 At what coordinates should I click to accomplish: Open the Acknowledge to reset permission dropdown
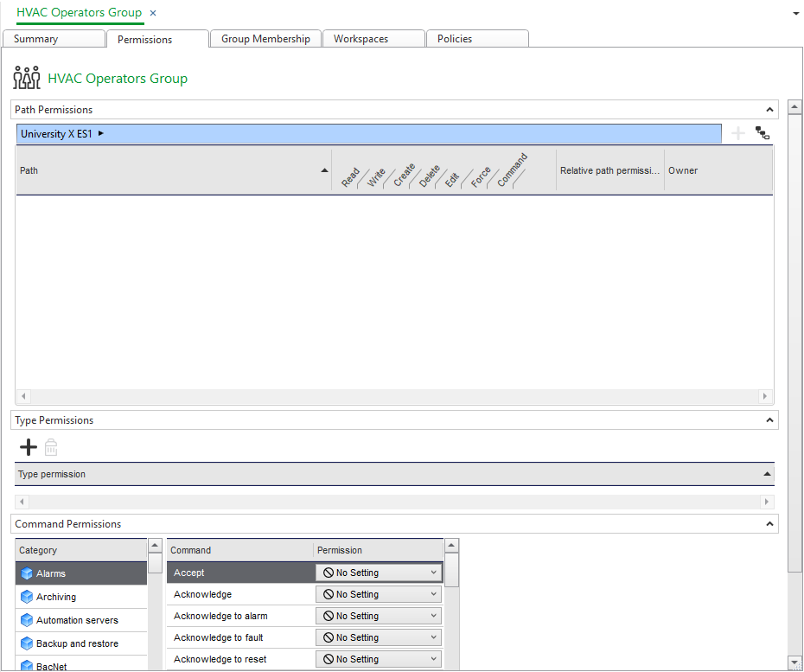coord(379,659)
